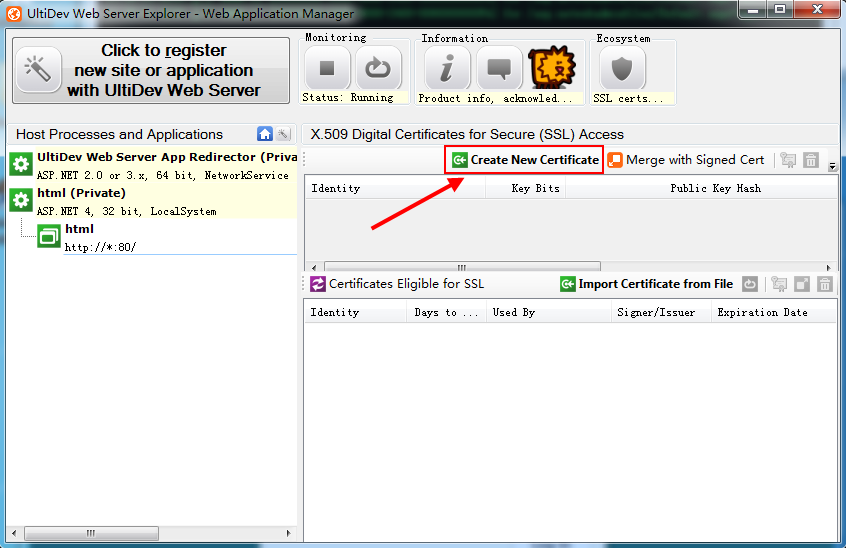846x548 pixels.
Task: Select UltiDev Web Server App Redirector process
Action: tap(153, 165)
